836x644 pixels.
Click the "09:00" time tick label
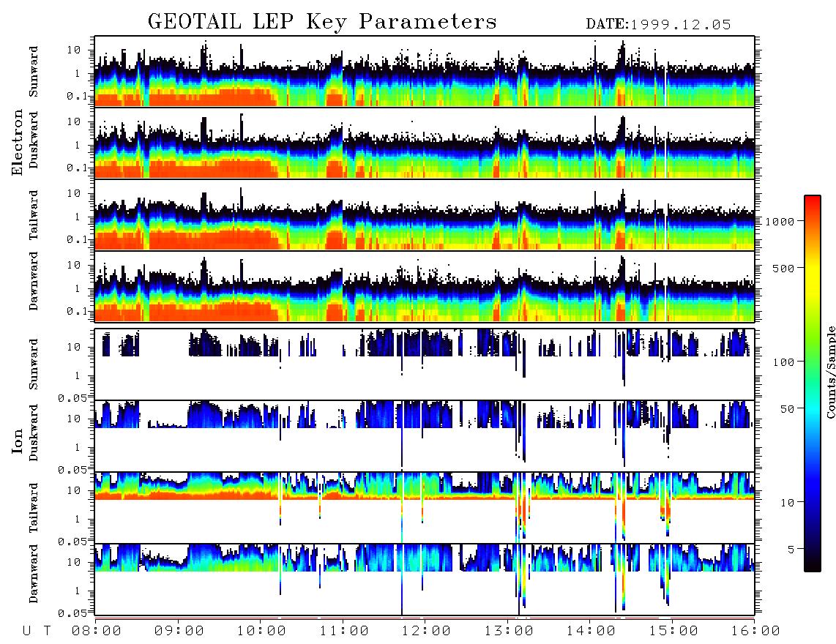179,631
